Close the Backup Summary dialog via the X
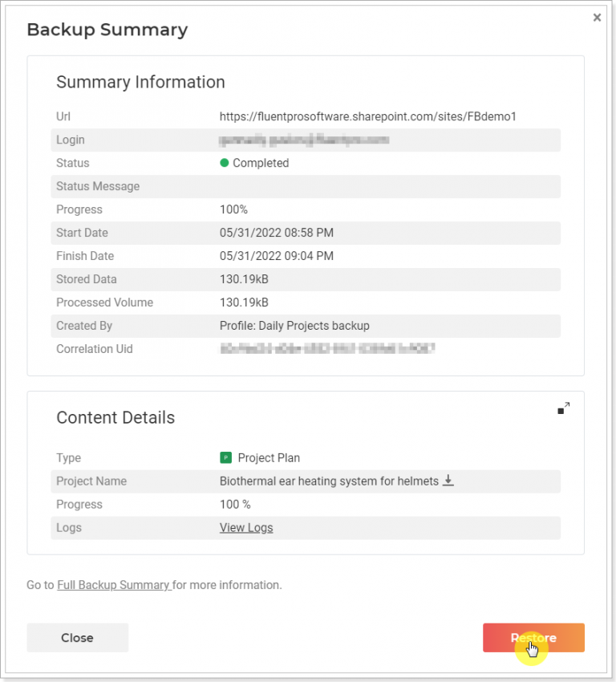This screenshot has width=616, height=682. coord(597,17)
